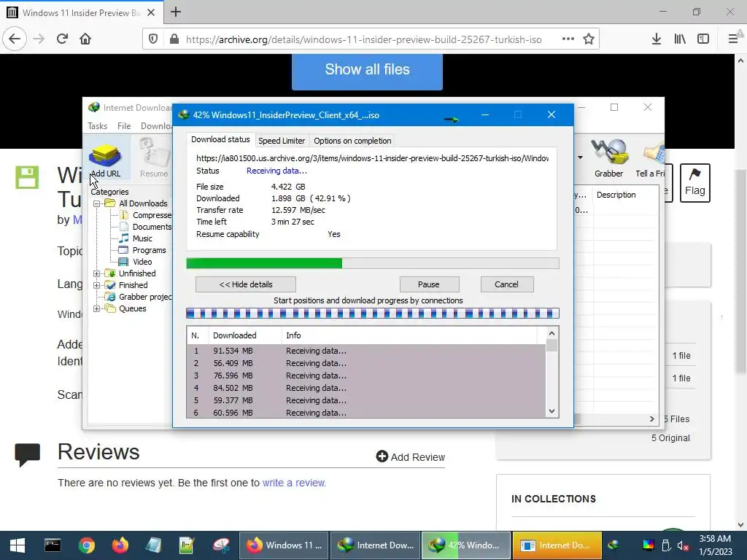Open the Windows Start menu

coord(18,545)
